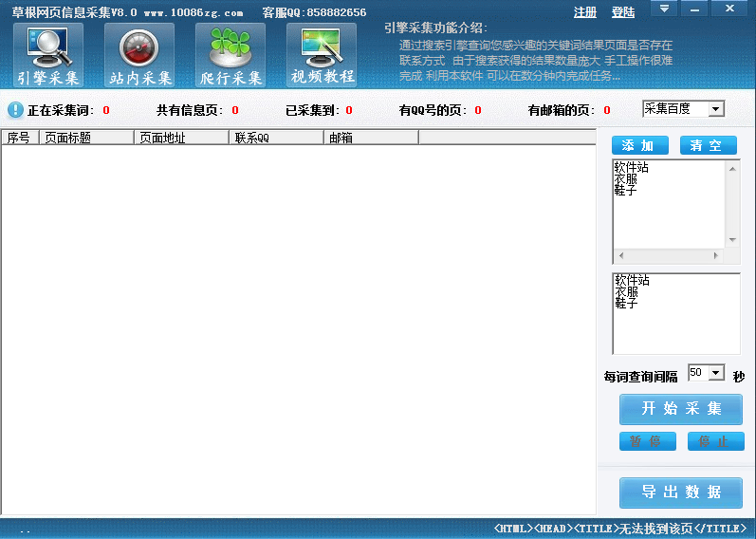Click the 停止 stop button
This screenshot has height=539, width=756.
(x=715, y=441)
